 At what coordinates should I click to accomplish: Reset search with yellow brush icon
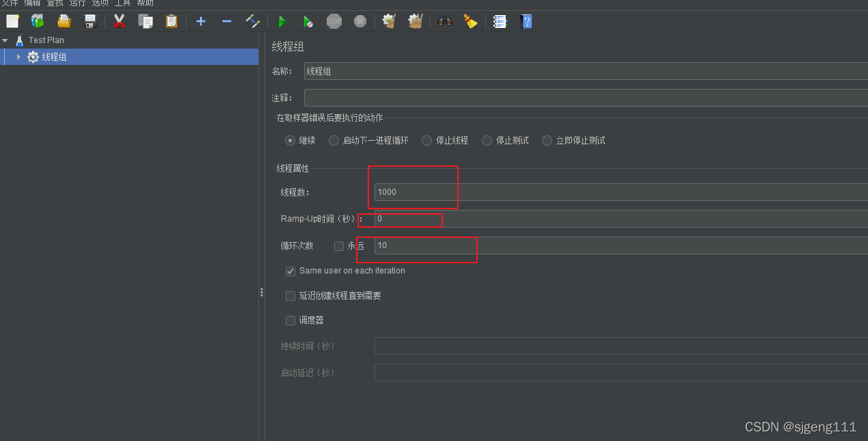(x=470, y=21)
